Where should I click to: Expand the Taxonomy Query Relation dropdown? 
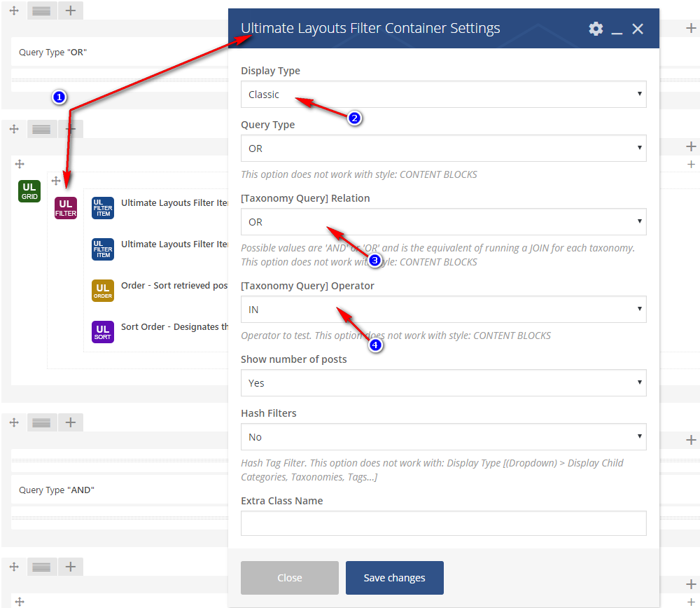(x=443, y=222)
